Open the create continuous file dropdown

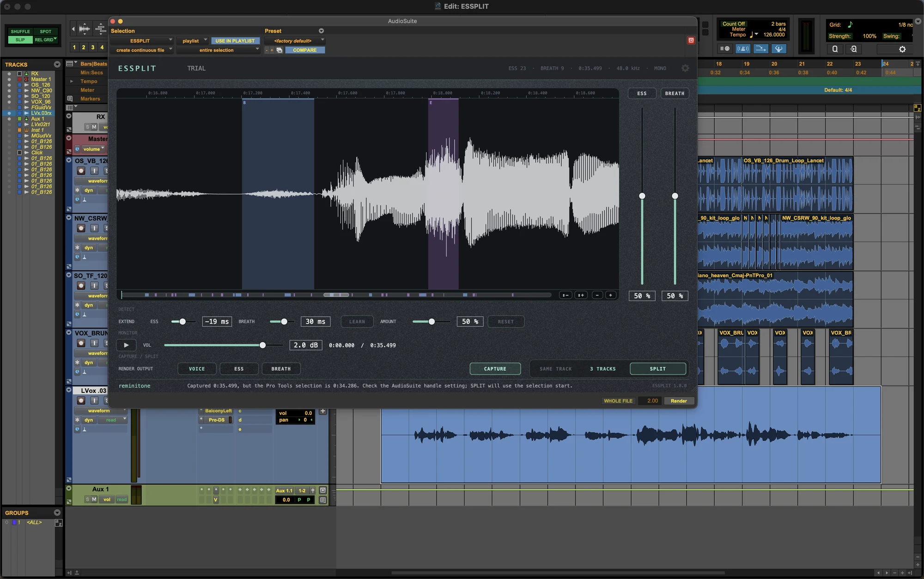click(142, 50)
